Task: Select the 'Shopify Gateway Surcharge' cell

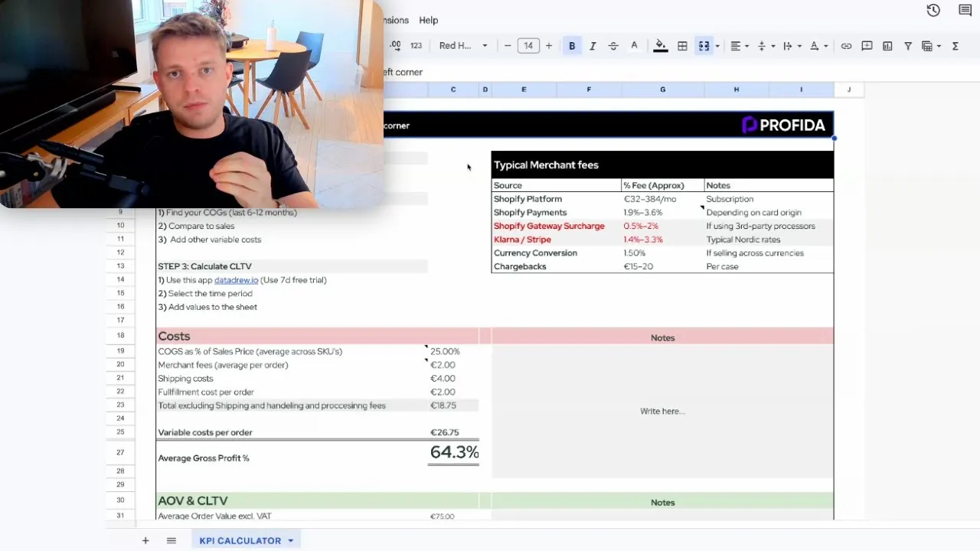Action: (556, 226)
